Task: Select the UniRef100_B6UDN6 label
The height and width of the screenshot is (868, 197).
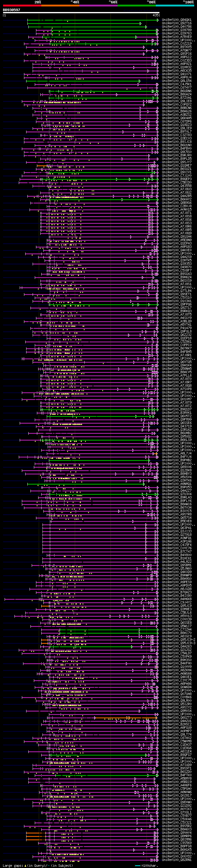Action: click(176, 91)
